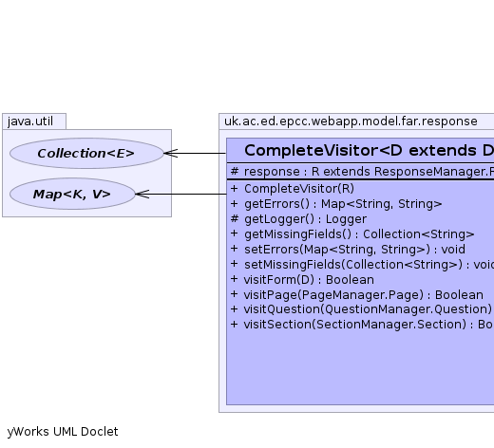Click the arrowhead pointing to Collection<E>
Viewport: 494px width, 448px height.
171,153
